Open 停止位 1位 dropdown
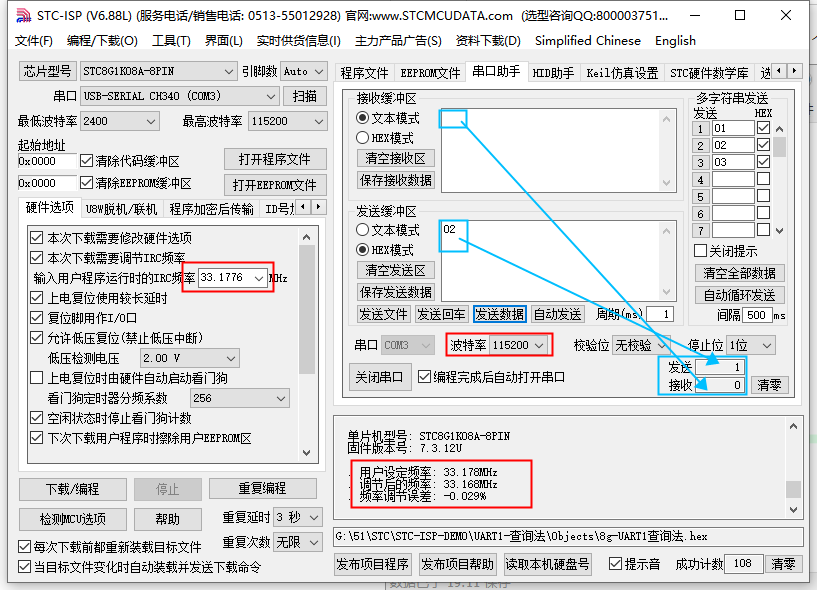 point(750,345)
